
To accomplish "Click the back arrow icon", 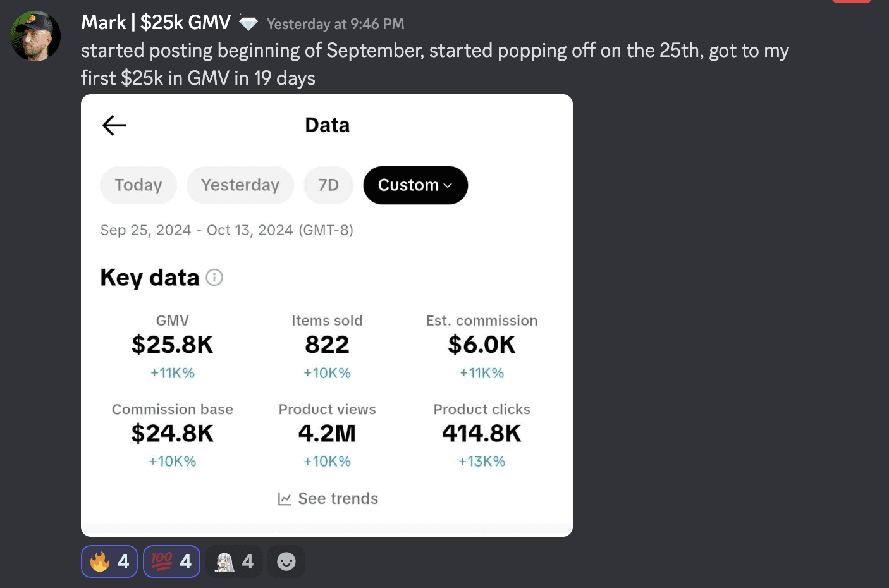I will point(114,125).
